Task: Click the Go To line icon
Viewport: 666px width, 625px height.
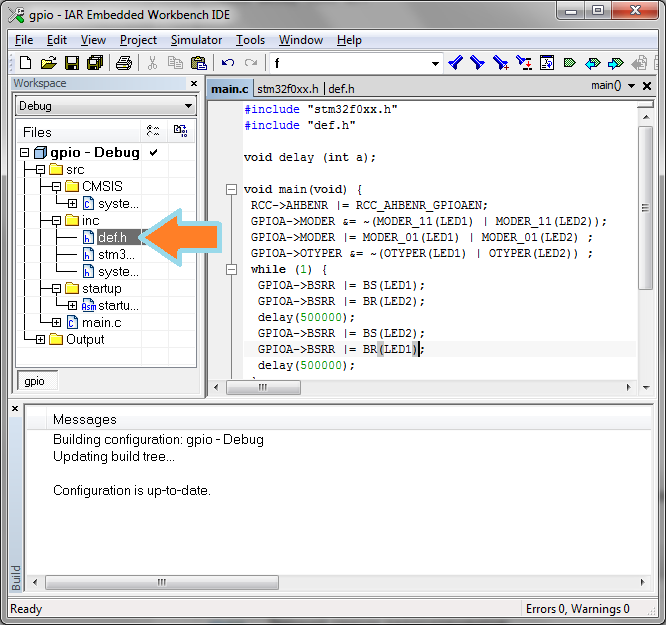Action: pyautogui.click(x=547, y=63)
